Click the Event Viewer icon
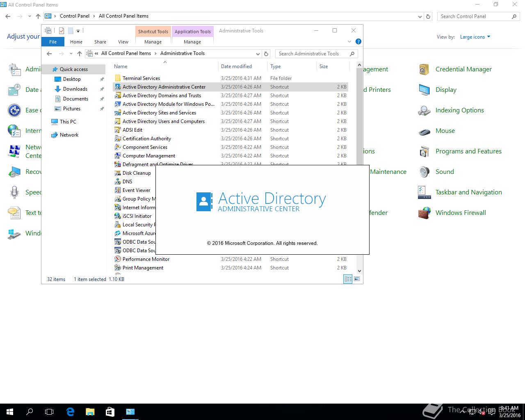The height and width of the screenshot is (420, 525). [x=118, y=190]
